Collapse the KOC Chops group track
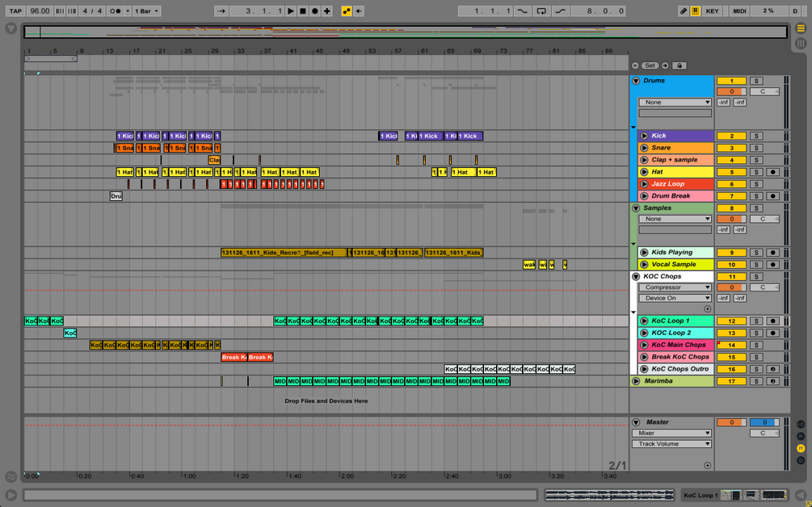Image resolution: width=812 pixels, height=507 pixels. click(x=636, y=277)
